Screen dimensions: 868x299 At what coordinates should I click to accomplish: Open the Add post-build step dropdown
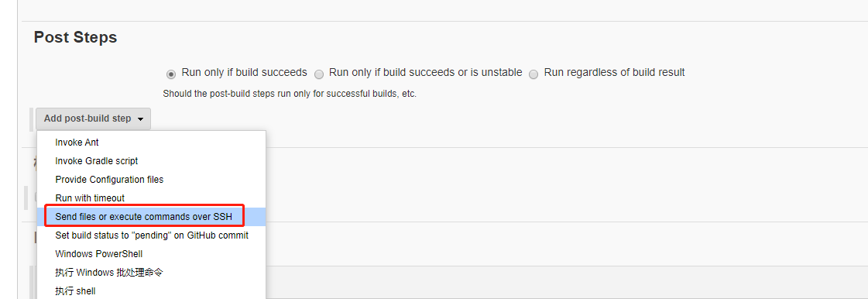click(x=93, y=119)
